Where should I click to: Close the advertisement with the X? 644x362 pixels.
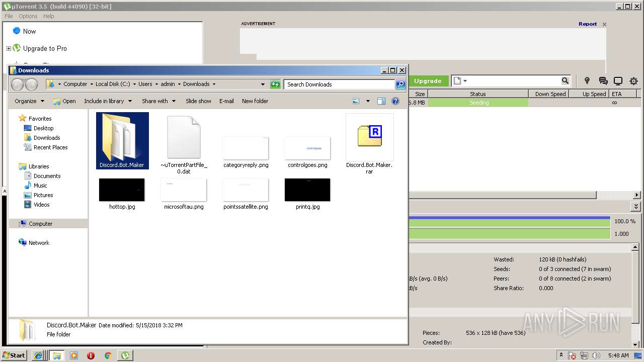(x=605, y=24)
